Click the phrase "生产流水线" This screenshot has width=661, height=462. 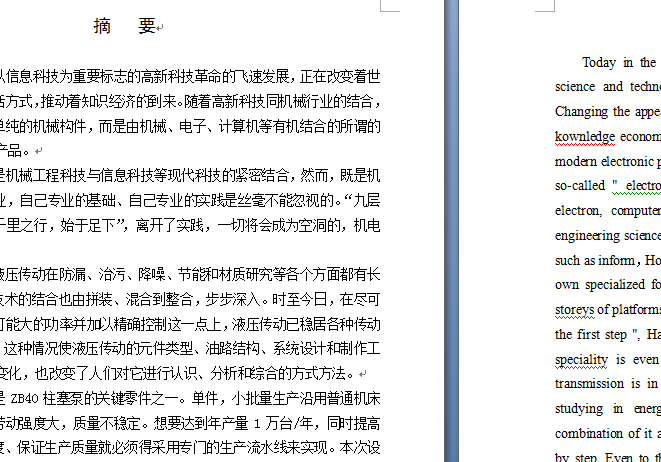pyautogui.click(x=253, y=448)
